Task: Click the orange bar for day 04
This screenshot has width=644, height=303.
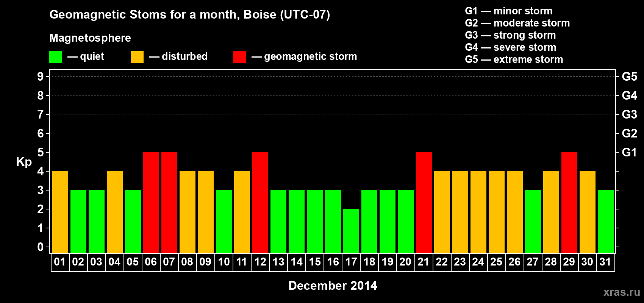Action: click(115, 212)
